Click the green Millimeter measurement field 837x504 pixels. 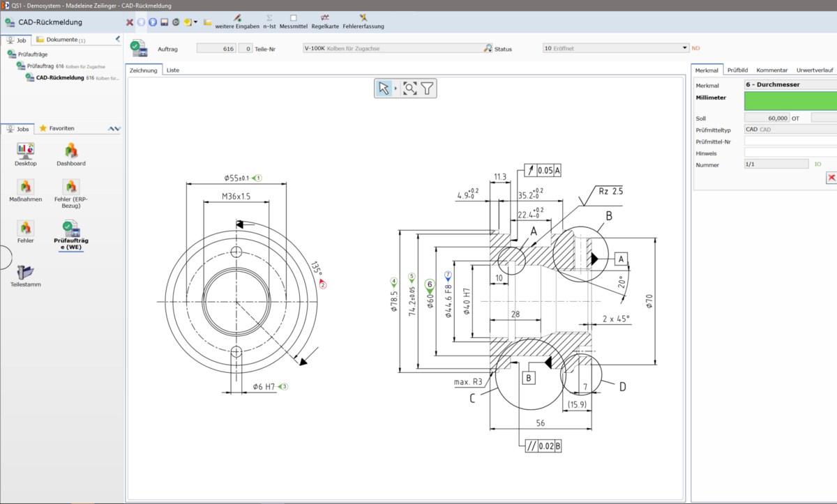coord(790,101)
